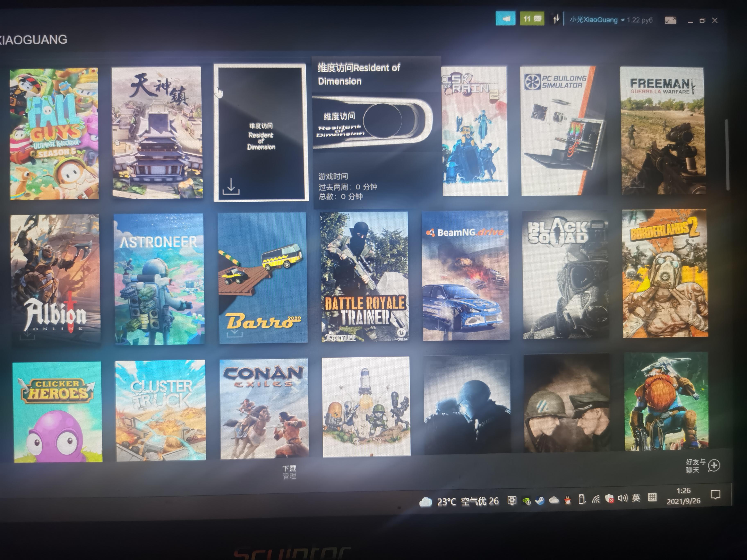Open the Risk of Rain 2 cover
The image size is (747, 560).
point(475,131)
